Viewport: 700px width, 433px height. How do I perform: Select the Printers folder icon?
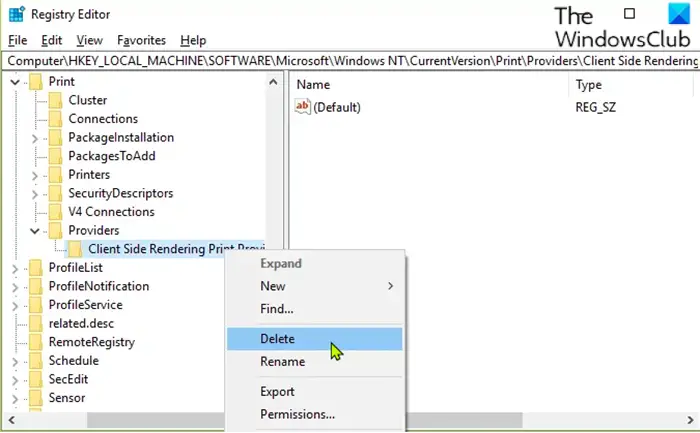55,175
